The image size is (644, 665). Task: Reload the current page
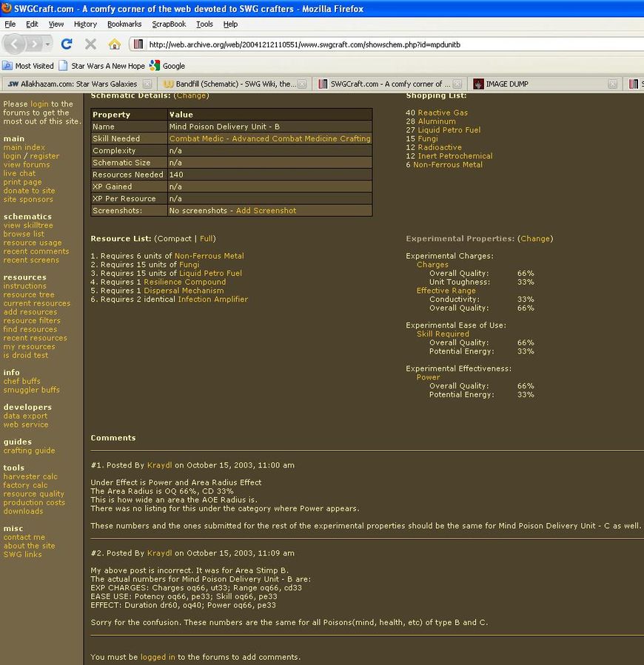click(67, 44)
